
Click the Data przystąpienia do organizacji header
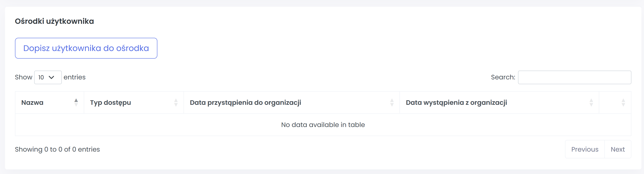(x=245, y=102)
